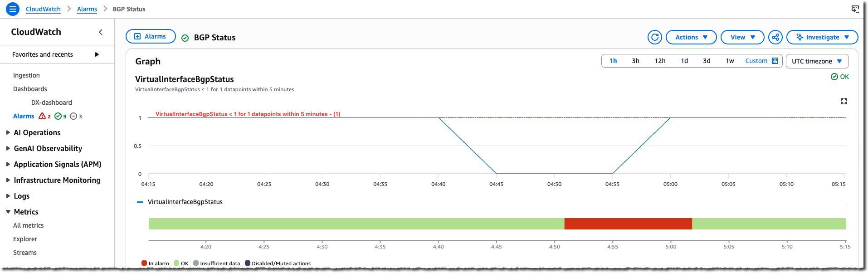Screen dimensions: 868x273
Task: Click the refresh alarm icon button
Action: [655, 37]
